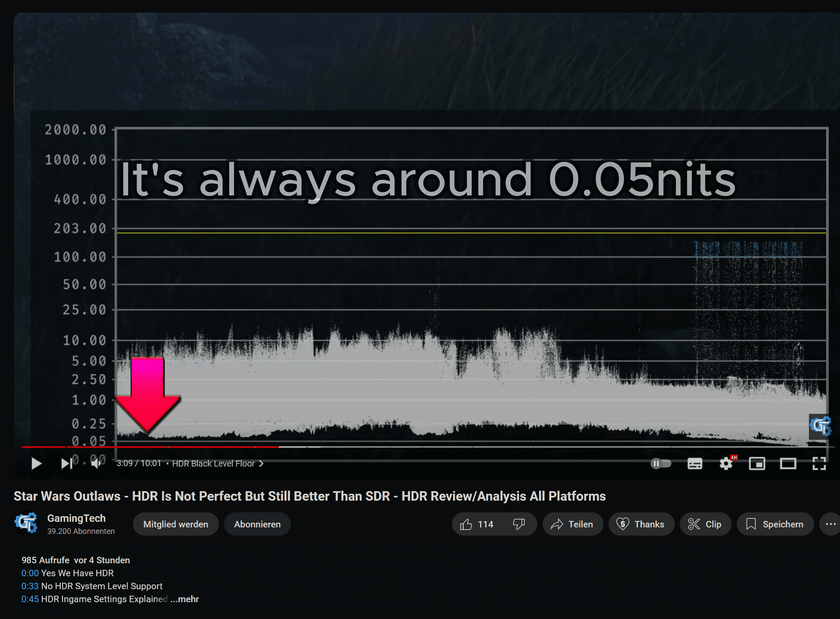The image size is (840, 619).
Task: Open the GamingTech channel name link
Action: click(76, 518)
